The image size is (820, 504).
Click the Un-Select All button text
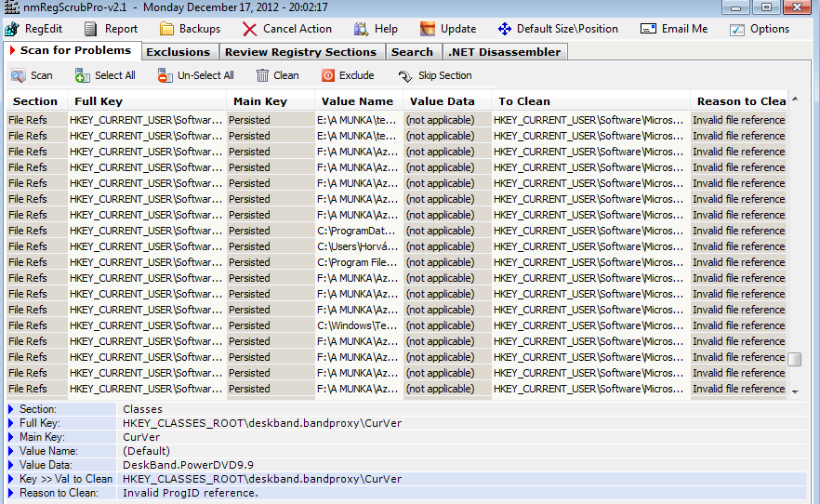(205, 76)
